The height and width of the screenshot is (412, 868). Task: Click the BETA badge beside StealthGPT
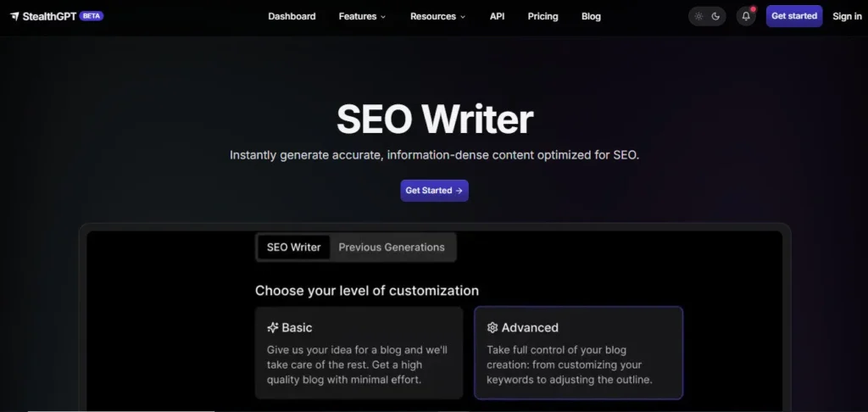click(x=92, y=15)
